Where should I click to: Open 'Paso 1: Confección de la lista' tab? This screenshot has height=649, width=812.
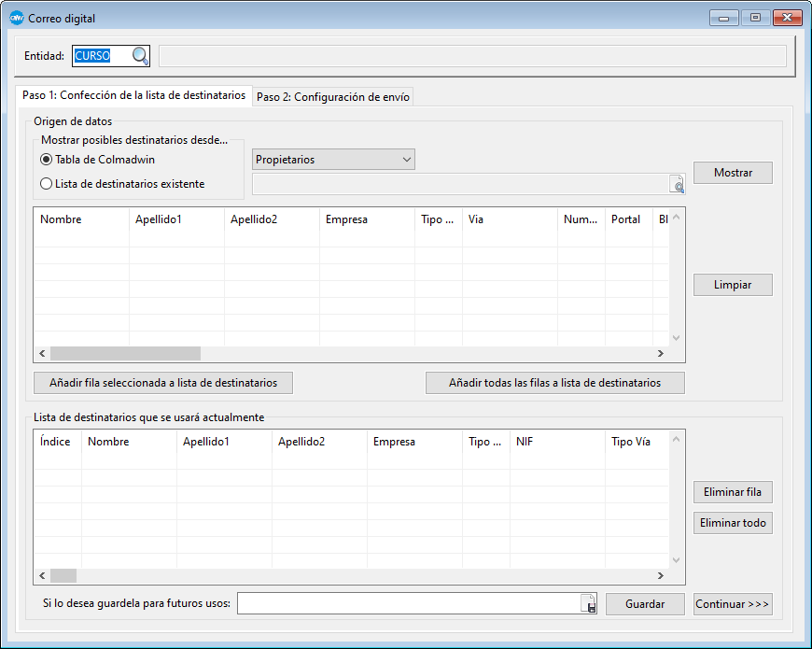tap(133, 95)
